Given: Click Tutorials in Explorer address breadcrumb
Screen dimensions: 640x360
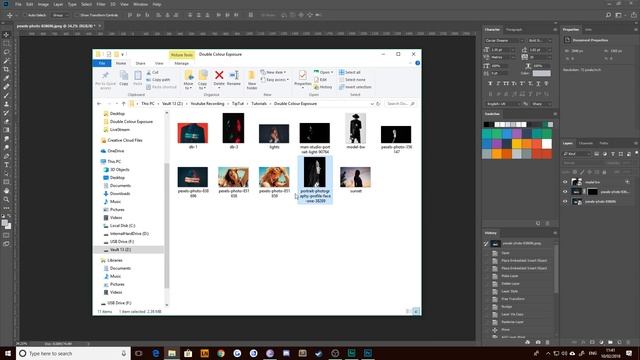Looking at the screenshot, I should point(259,104).
